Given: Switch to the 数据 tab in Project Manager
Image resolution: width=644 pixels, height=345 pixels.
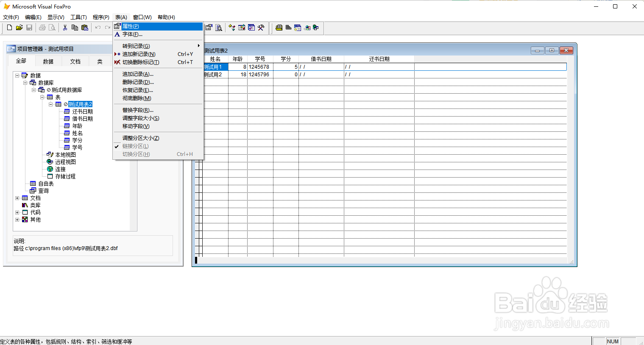Looking at the screenshot, I should click(x=48, y=61).
